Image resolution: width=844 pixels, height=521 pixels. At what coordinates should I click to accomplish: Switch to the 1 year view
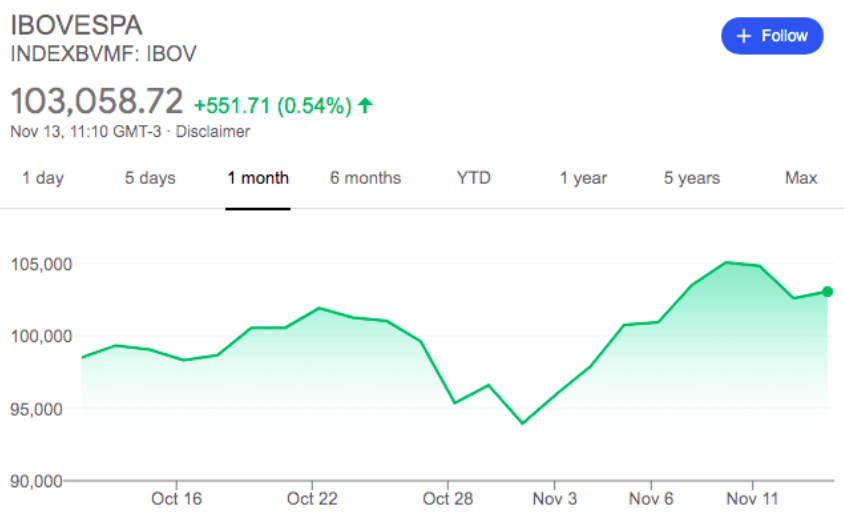point(583,178)
